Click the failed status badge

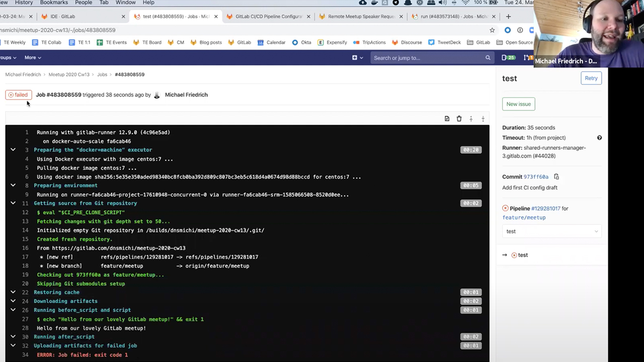[19, 95]
